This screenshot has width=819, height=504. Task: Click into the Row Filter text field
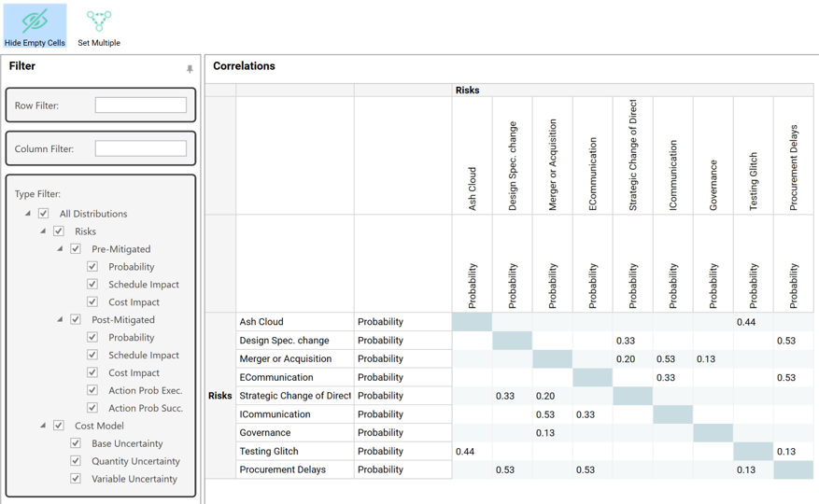140,105
